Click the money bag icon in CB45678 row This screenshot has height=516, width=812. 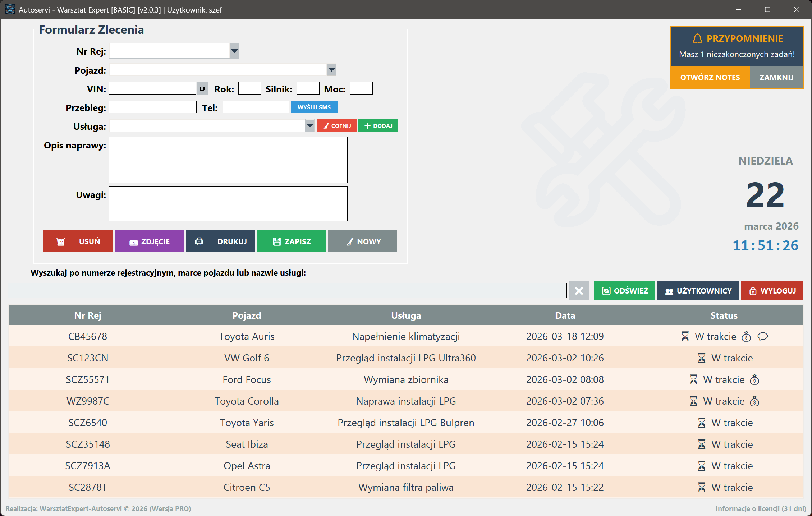click(746, 336)
